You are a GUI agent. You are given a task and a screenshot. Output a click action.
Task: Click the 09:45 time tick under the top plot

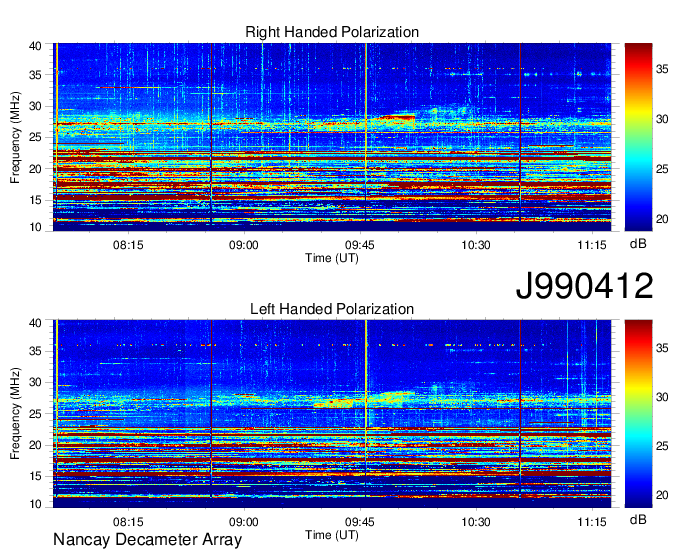pyautogui.click(x=360, y=245)
